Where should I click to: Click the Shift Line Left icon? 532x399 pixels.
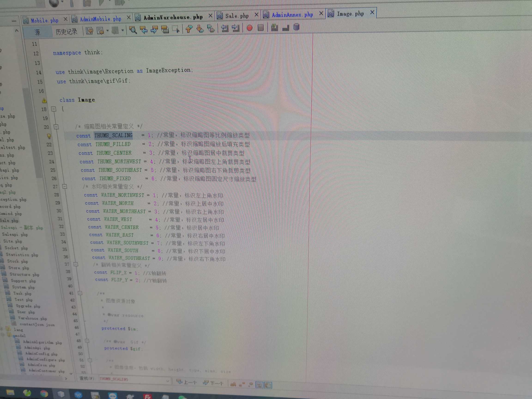[x=224, y=28]
